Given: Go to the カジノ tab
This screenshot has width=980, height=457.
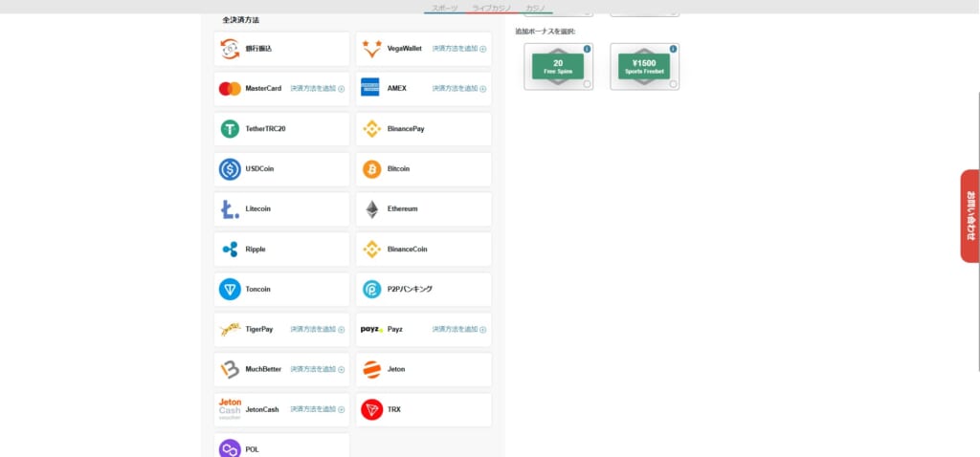Looking at the screenshot, I should click(536, 8).
